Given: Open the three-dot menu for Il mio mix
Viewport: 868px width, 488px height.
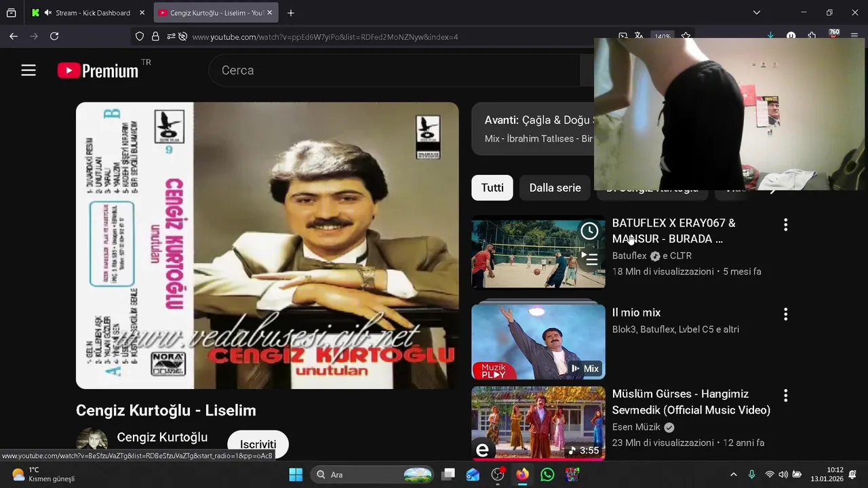Looking at the screenshot, I should (785, 314).
